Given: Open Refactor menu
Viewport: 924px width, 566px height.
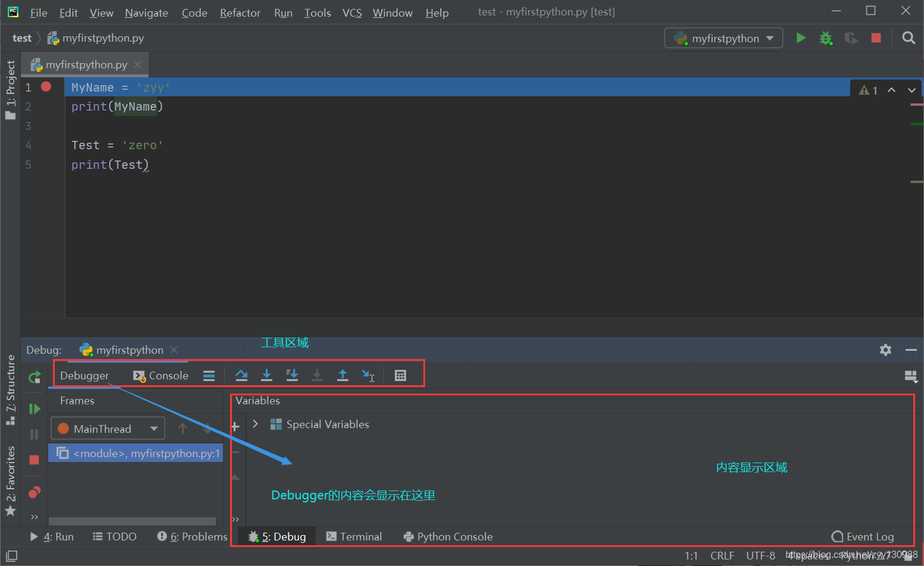Looking at the screenshot, I should coord(240,12).
